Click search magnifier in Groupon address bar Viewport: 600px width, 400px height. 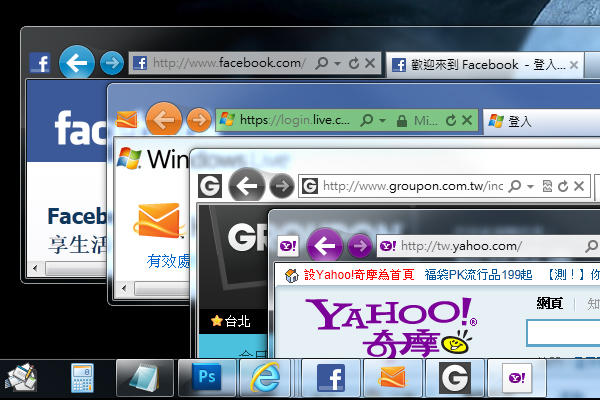click(x=515, y=186)
